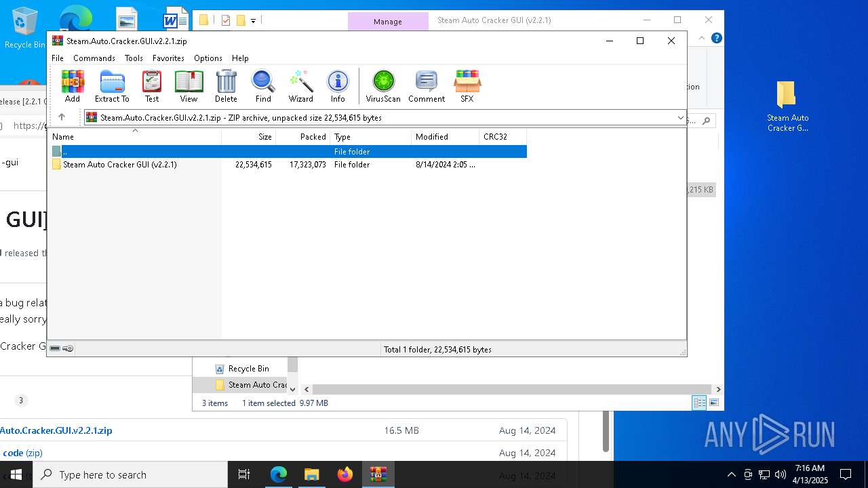Click the WinRAR status bar drive icon
Screen dimensions: 868x488
pos(55,348)
